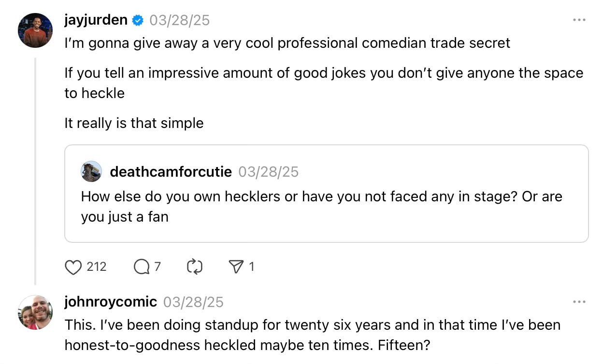This screenshot has height=364, width=603.
Task: Open replies via the comment bubble icon
Action: (x=142, y=267)
